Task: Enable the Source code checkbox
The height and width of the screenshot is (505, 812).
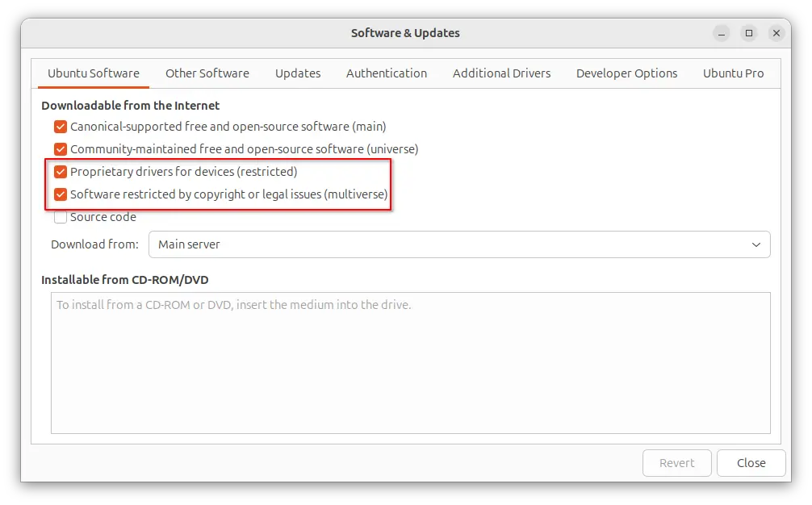Action: (x=61, y=217)
